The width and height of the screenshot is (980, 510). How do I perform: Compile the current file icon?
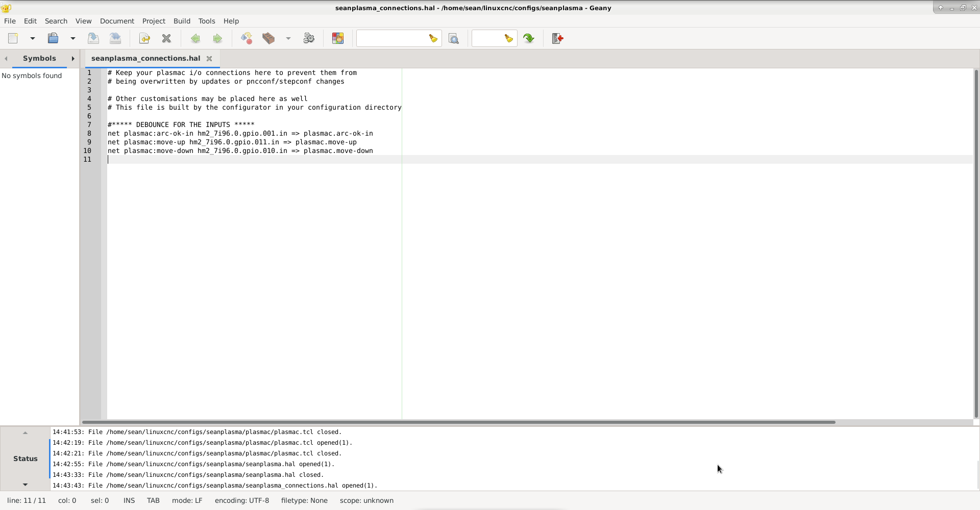click(247, 38)
